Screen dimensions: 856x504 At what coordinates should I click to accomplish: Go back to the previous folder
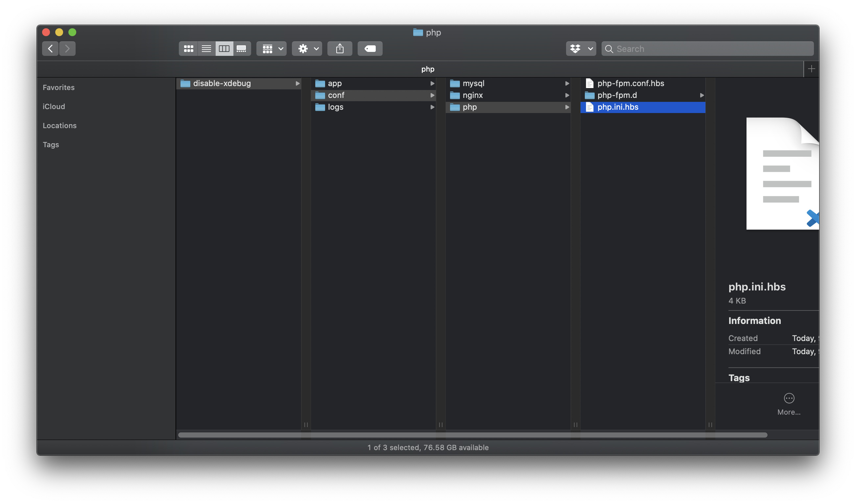coord(50,49)
